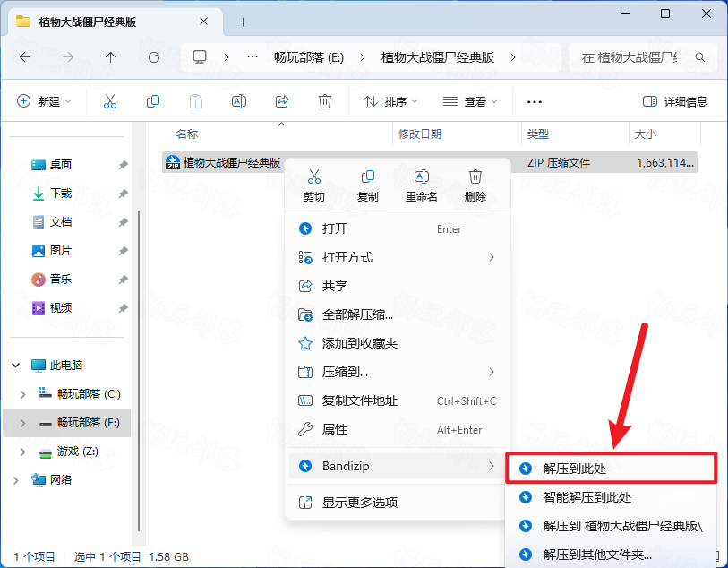Expand the 游戏 (Z:) drive node
The width and height of the screenshot is (728, 568).
[x=22, y=452]
